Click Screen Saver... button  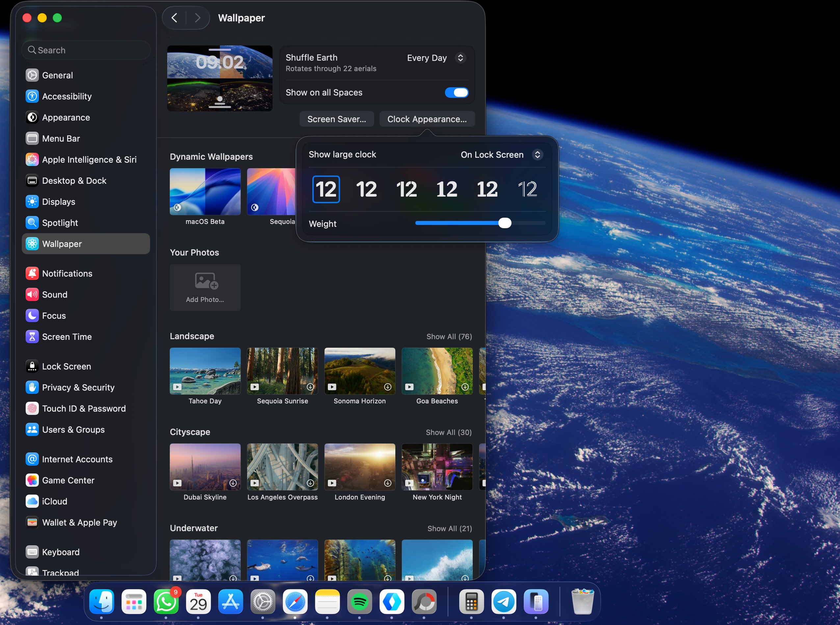tap(337, 119)
